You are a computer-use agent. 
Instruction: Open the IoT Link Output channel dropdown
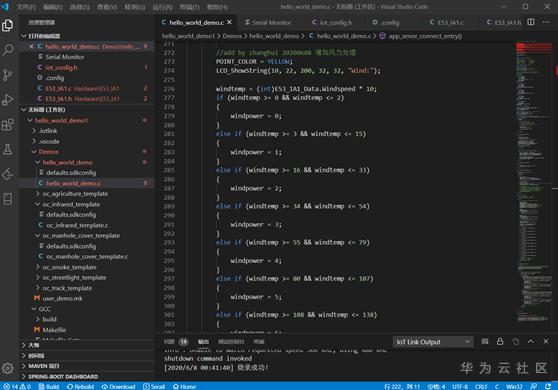tap(433, 342)
